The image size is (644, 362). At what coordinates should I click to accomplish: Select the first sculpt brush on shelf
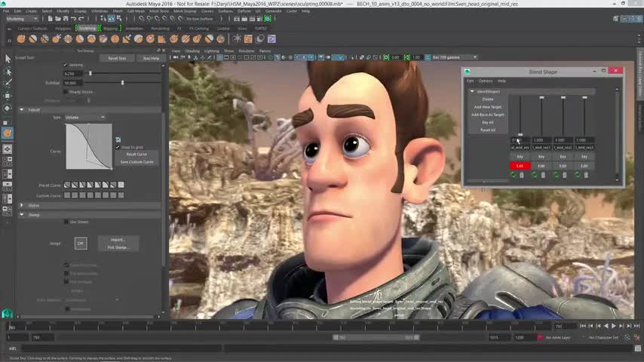[21, 39]
